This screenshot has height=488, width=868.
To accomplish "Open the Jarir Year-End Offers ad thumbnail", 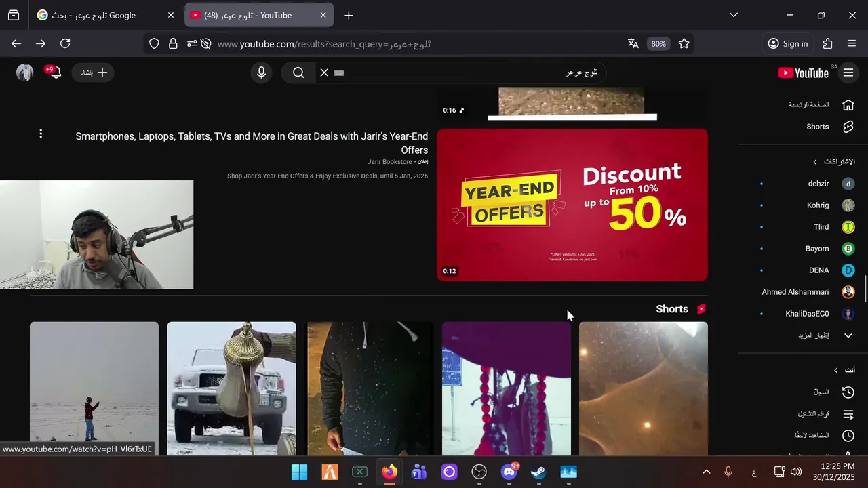I will [572, 205].
